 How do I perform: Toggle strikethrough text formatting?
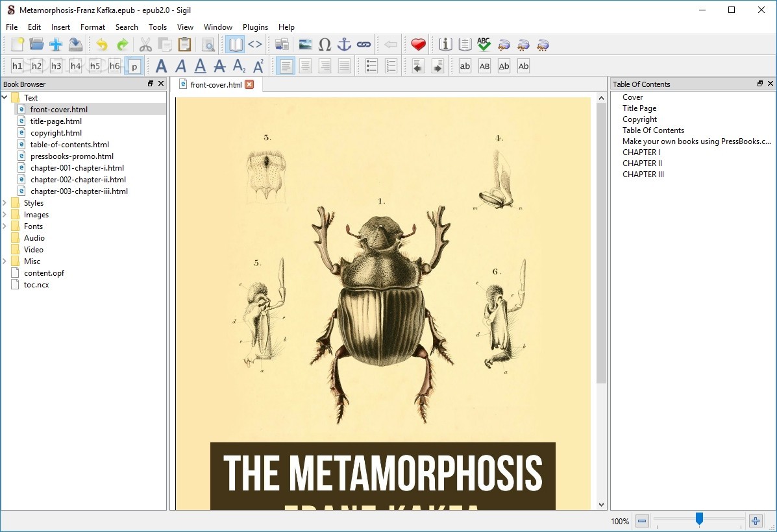(219, 66)
